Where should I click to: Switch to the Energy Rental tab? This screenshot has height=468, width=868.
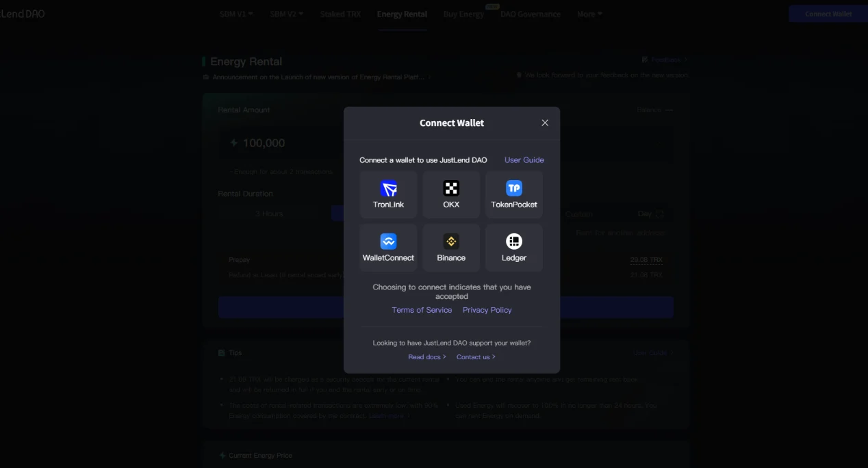tap(402, 14)
